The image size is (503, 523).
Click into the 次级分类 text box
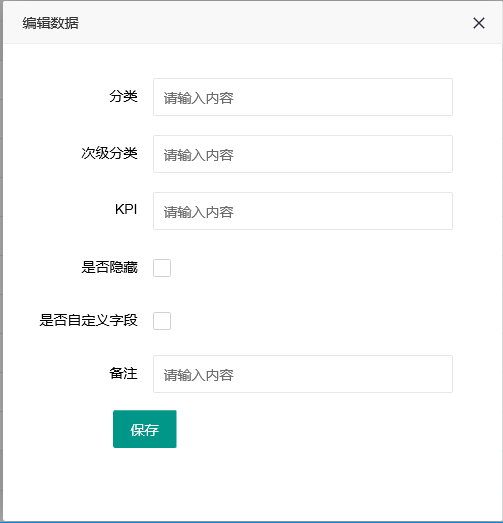pyautogui.click(x=303, y=154)
